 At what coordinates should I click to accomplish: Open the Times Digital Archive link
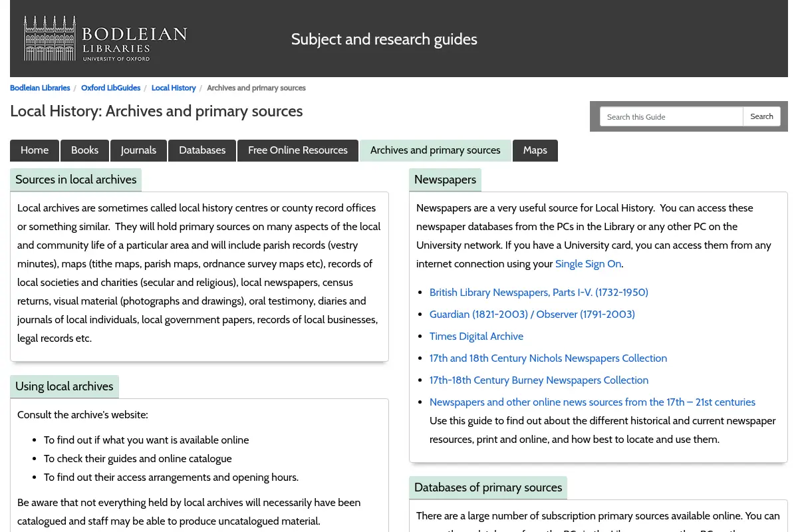(x=476, y=336)
